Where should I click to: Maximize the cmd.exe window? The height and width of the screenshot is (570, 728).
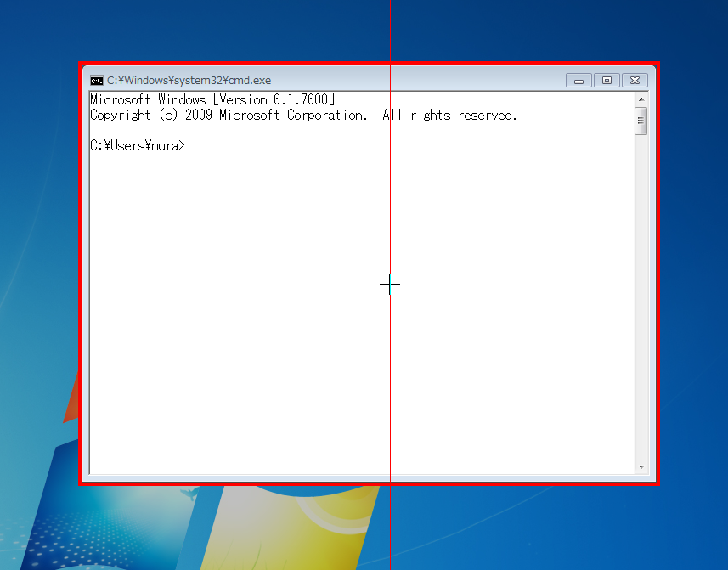607,81
